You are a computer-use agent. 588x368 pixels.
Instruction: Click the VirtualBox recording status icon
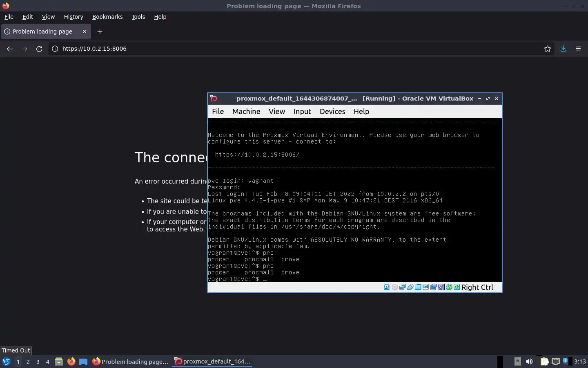433,287
